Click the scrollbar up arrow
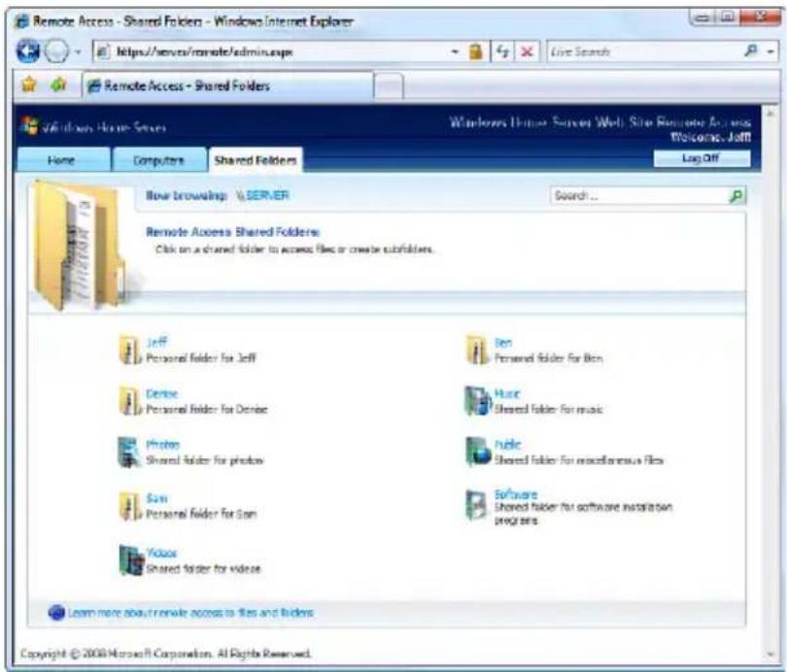Viewport: 787px width, 672px height. 770,114
